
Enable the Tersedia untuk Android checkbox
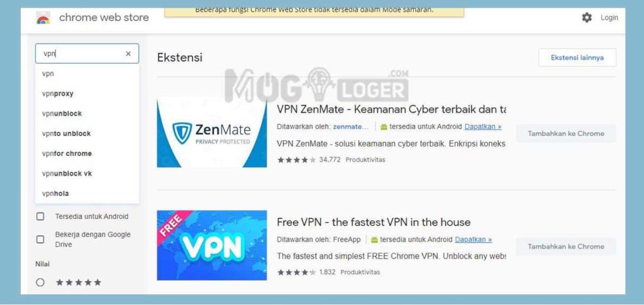[x=40, y=216]
